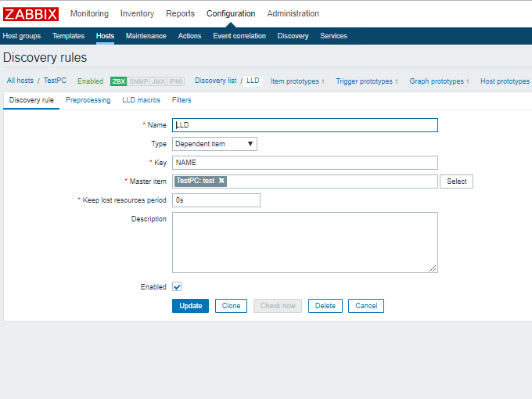This screenshot has height=399, width=532.
Task: Click the green ZBX availability badge
Action: (118, 81)
